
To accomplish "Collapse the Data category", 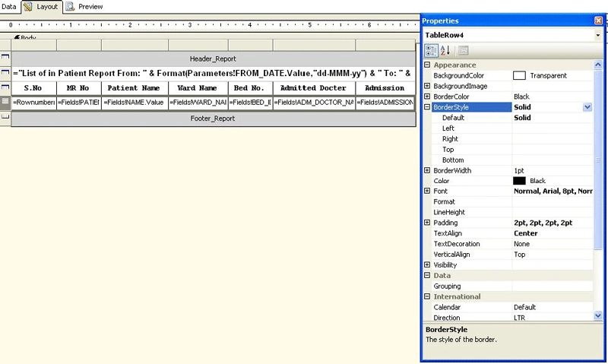I will coord(427,275).
